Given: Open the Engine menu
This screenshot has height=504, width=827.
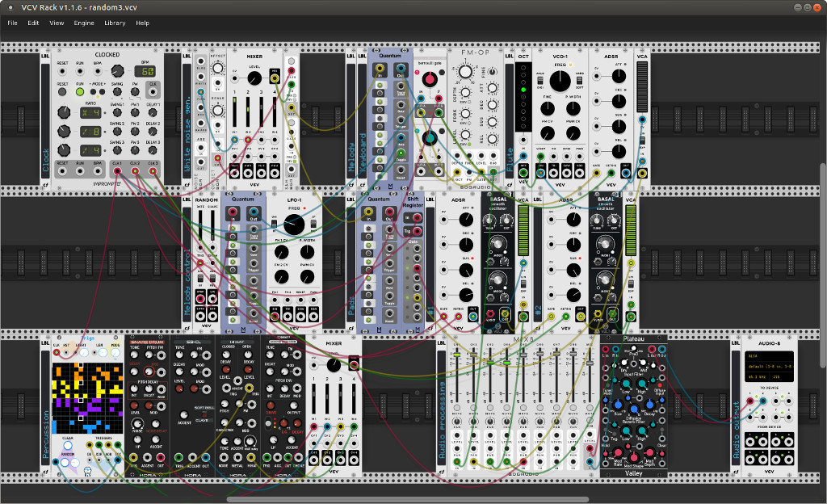Looking at the screenshot, I should coord(84,23).
